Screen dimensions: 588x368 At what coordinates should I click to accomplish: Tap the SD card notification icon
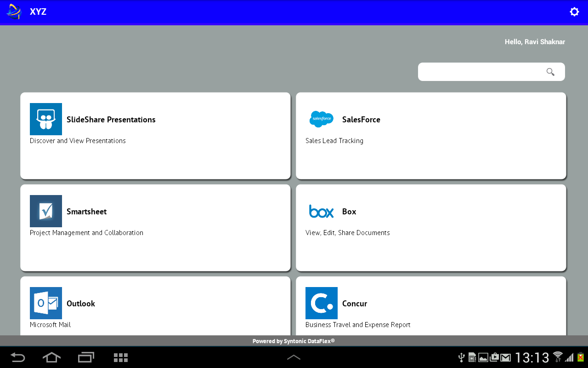[472, 357]
